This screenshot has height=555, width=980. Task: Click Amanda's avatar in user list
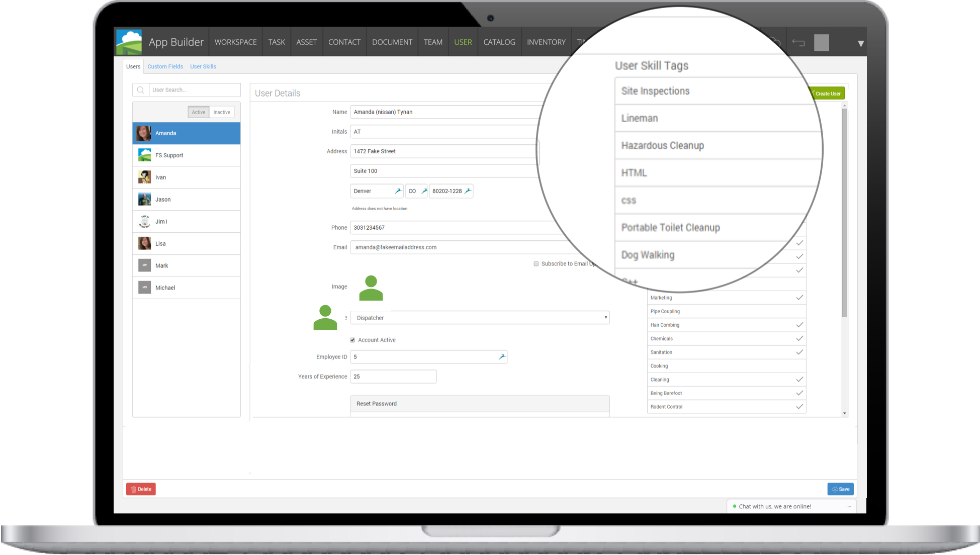144,133
